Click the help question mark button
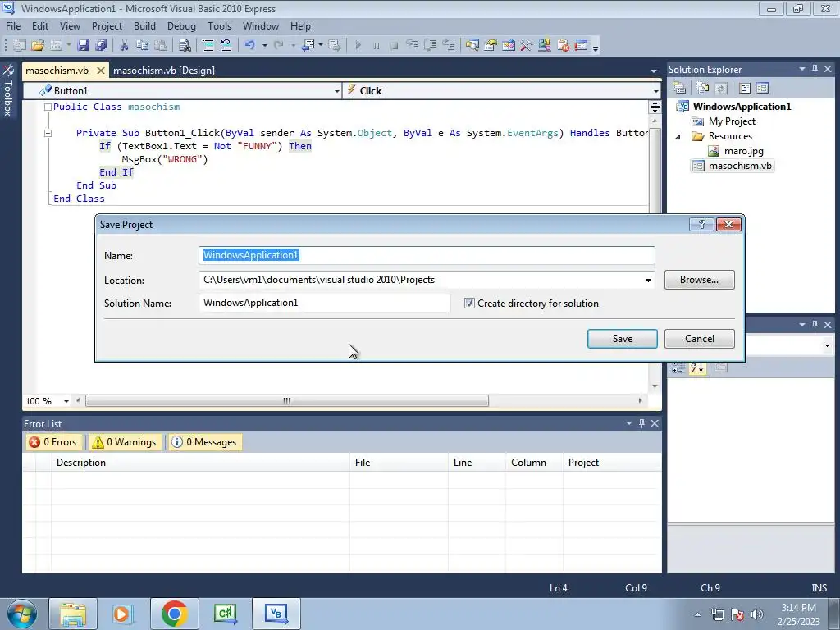840x630 pixels. point(701,225)
